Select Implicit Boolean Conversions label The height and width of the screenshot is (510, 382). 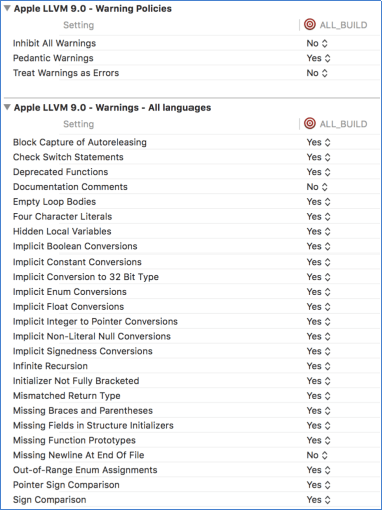pos(75,246)
